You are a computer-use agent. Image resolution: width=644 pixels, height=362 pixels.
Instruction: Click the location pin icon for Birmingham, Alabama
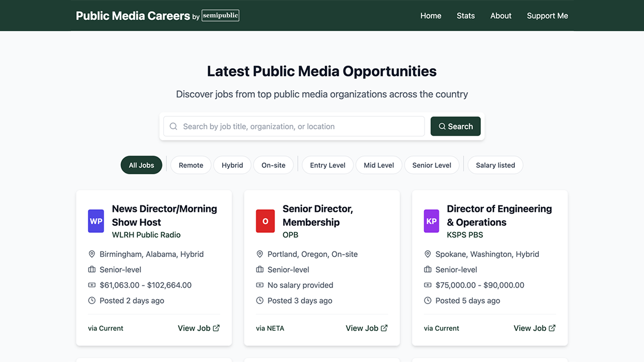[x=92, y=254]
